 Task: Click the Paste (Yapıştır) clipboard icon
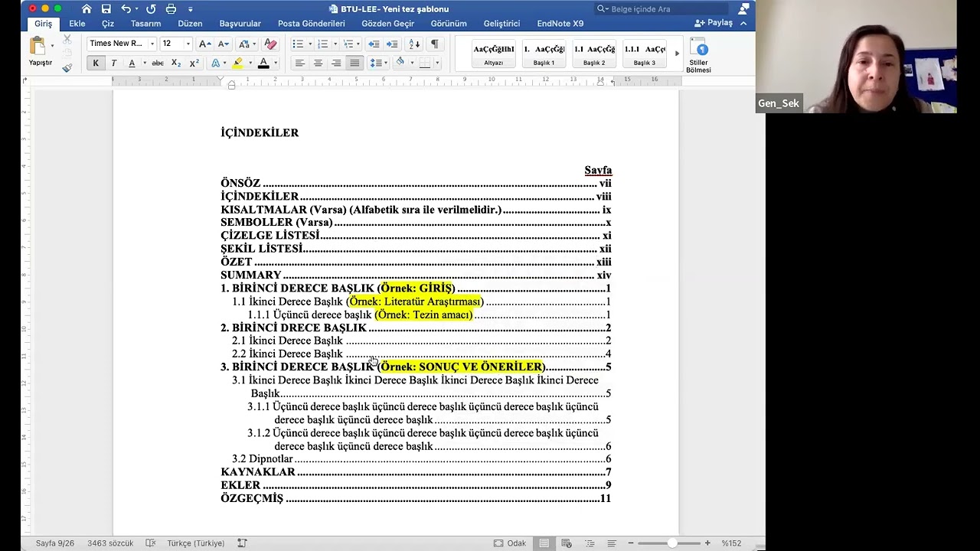coord(38,46)
